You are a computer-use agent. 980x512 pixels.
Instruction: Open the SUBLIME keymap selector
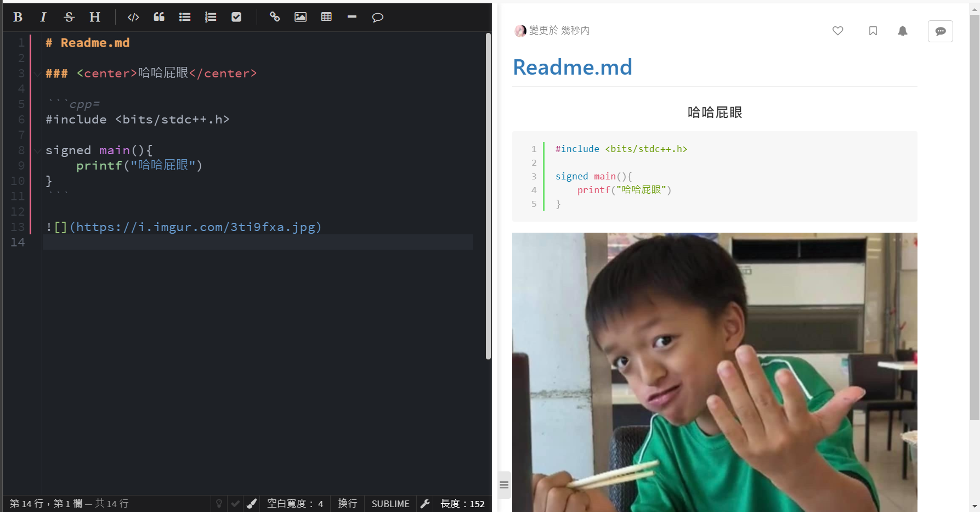pos(390,503)
